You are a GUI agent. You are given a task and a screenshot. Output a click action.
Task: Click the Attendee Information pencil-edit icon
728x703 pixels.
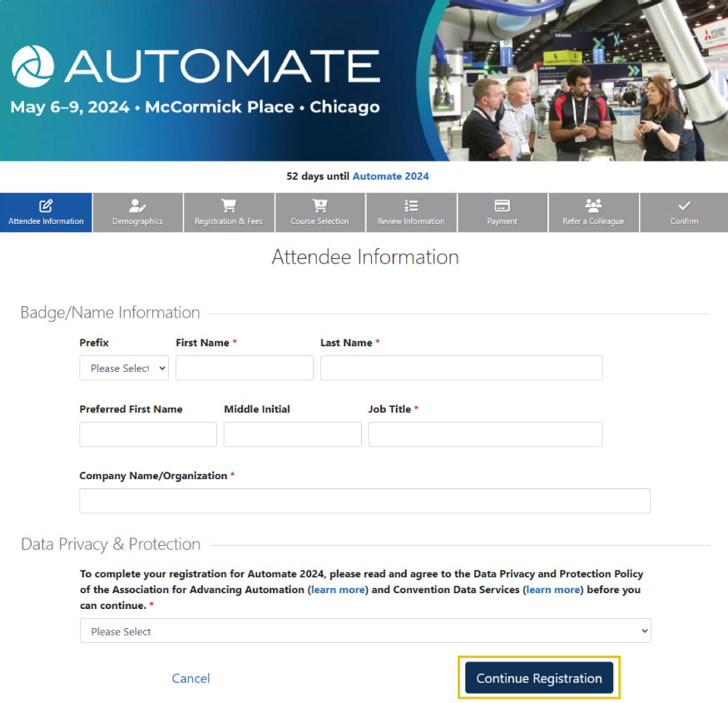pos(46,205)
